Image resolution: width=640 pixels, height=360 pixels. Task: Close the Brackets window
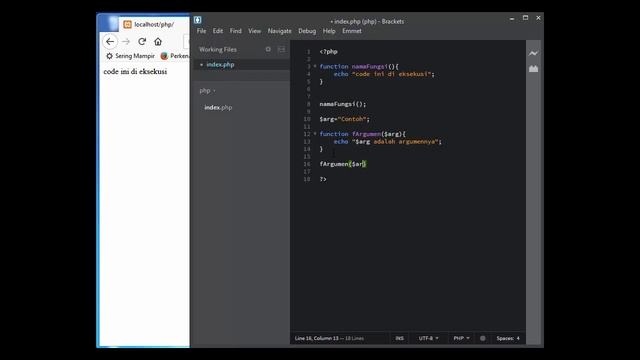538,18
